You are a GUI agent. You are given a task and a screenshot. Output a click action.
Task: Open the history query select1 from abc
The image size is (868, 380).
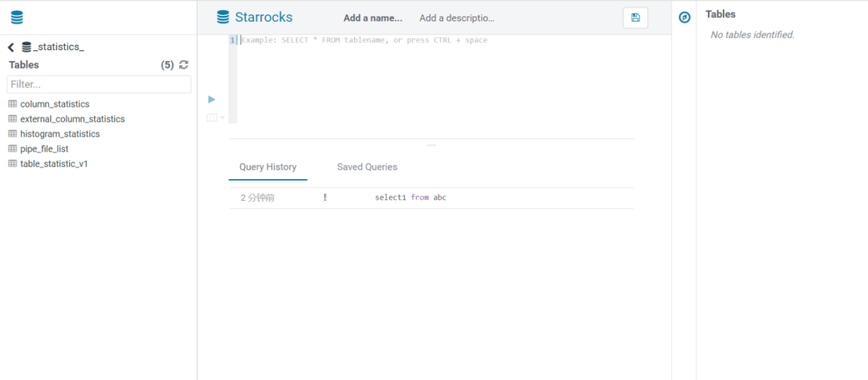coord(410,198)
